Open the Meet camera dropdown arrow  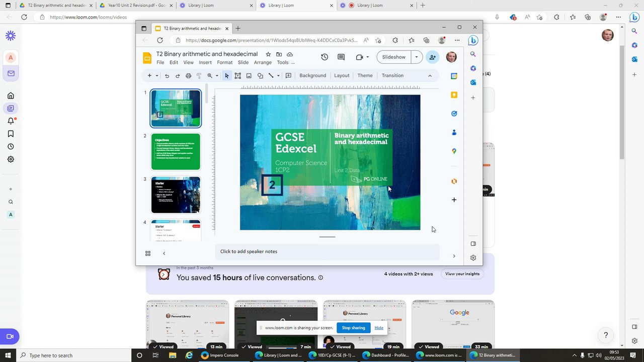[x=367, y=57]
